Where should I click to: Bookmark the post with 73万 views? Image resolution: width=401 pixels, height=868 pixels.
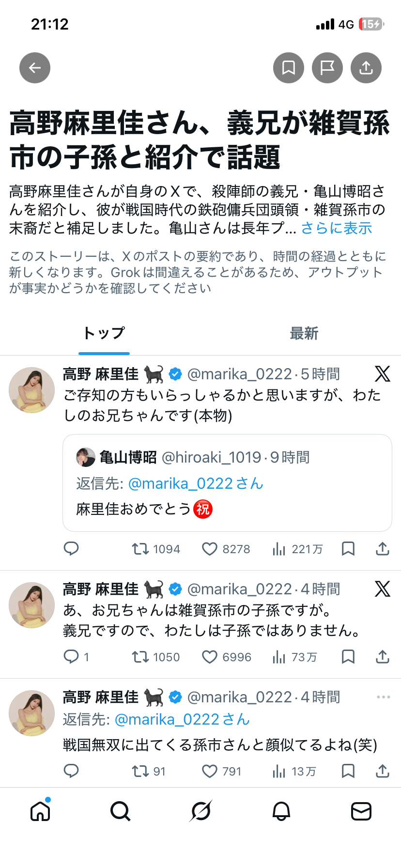(348, 657)
